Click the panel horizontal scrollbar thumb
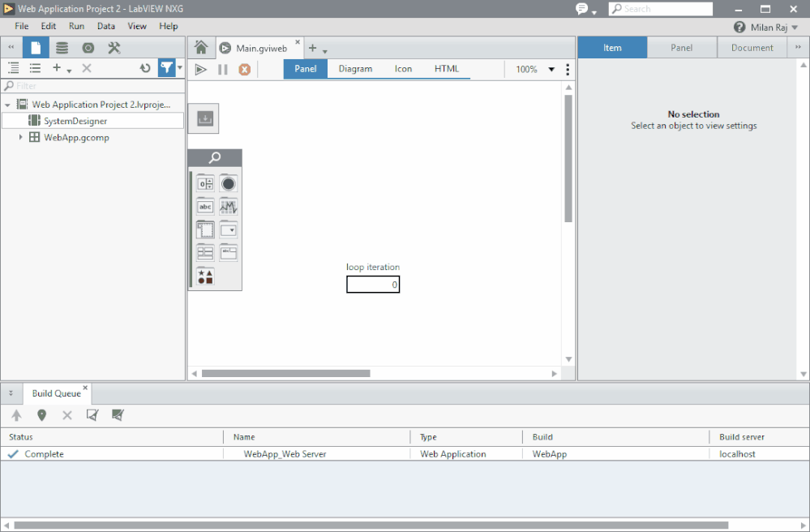The height and width of the screenshot is (532, 810). 285,373
